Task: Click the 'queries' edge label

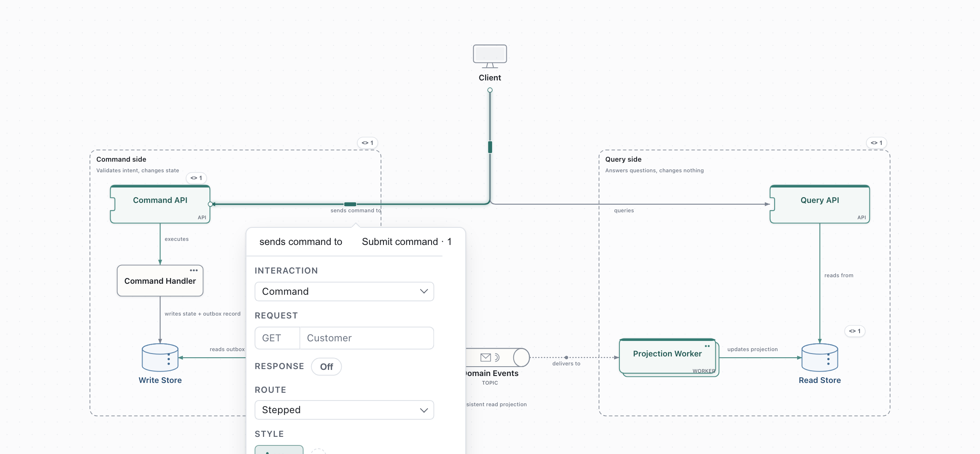Action: (x=624, y=211)
